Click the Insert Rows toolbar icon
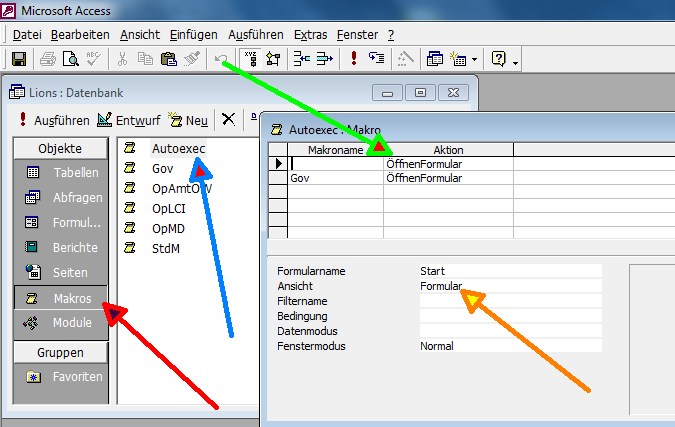This screenshot has height=427, width=675. point(302,59)
